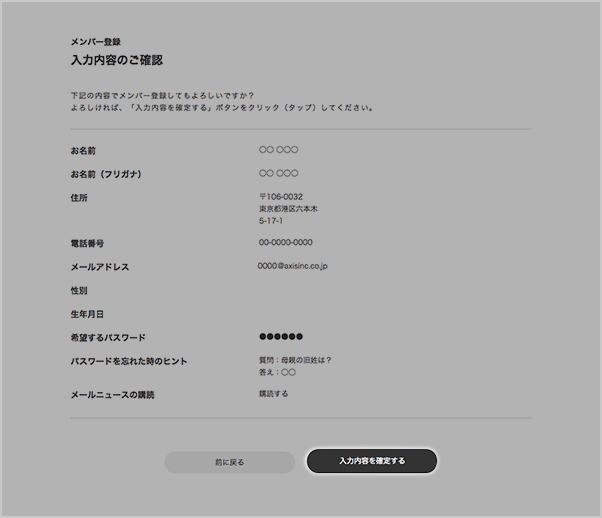602x518 pixels.
Task: Click the hint answer line 答え：○○
Action: 277,372
